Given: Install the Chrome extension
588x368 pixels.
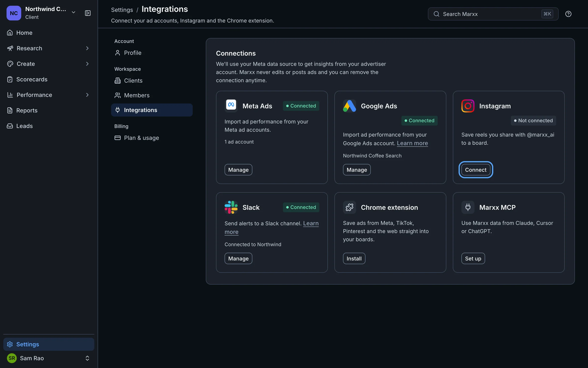Looking at the screenshot, I should click(354, 258).
